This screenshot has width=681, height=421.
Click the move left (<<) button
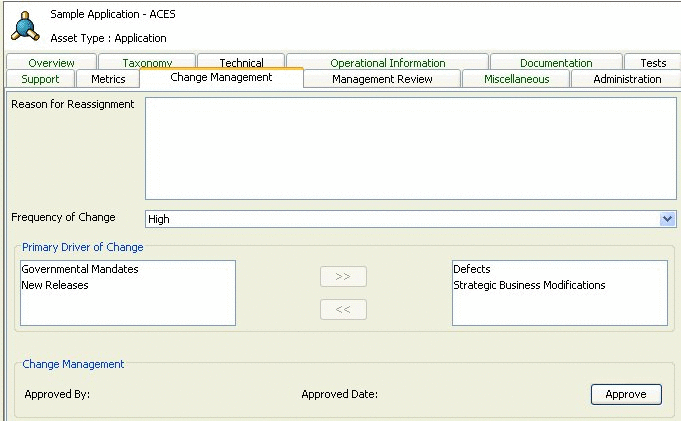coord(343,310)
